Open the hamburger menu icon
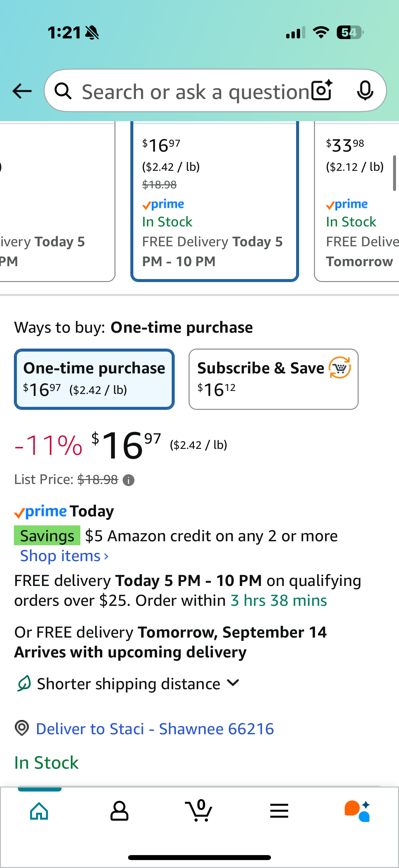Image resolution: width=399 pixels, height=868 pixels. click(279, 811)
